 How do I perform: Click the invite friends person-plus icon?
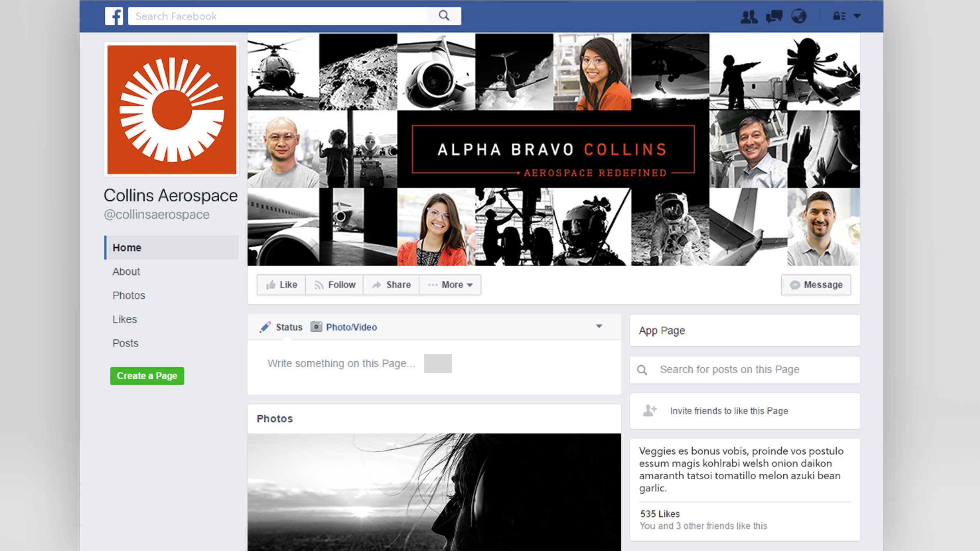[650, 410]
